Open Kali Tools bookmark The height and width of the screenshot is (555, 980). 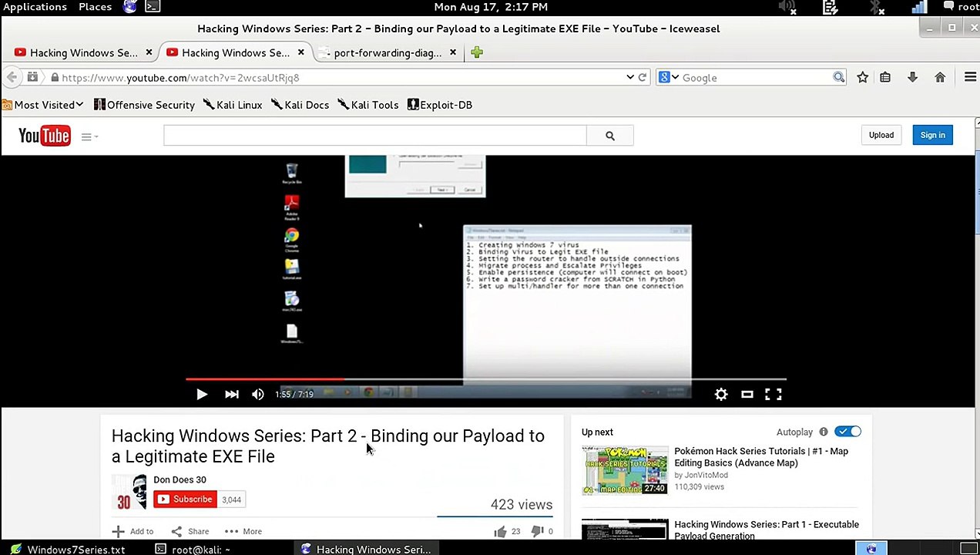click(368, 105)
